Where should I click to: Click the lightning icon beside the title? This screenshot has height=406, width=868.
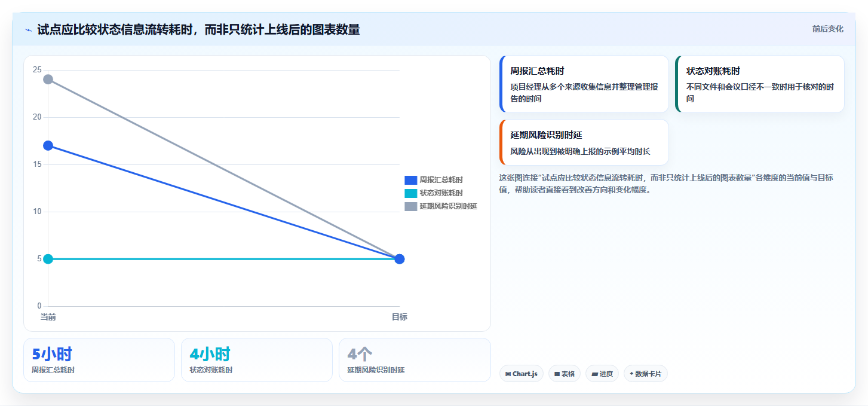[28, 30]
